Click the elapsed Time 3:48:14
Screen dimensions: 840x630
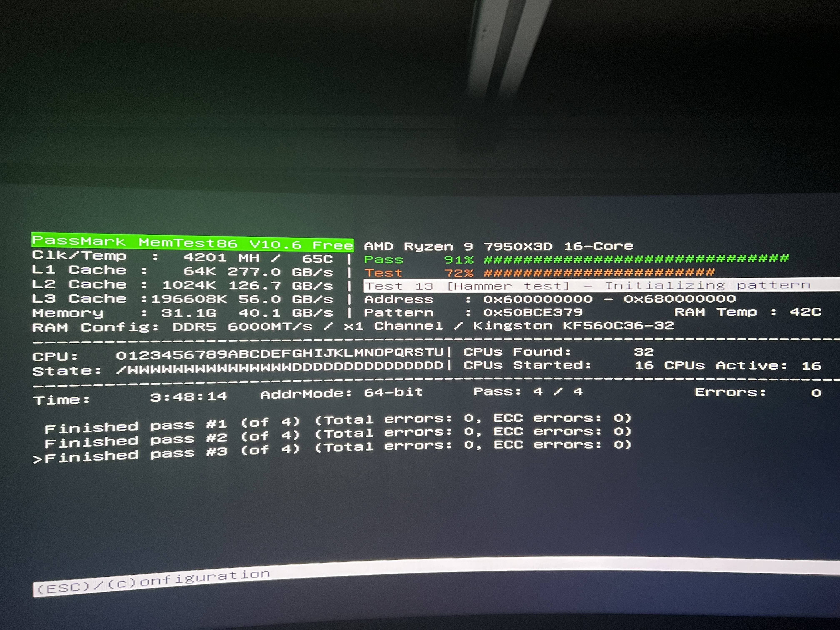click(x=188, y=397)
